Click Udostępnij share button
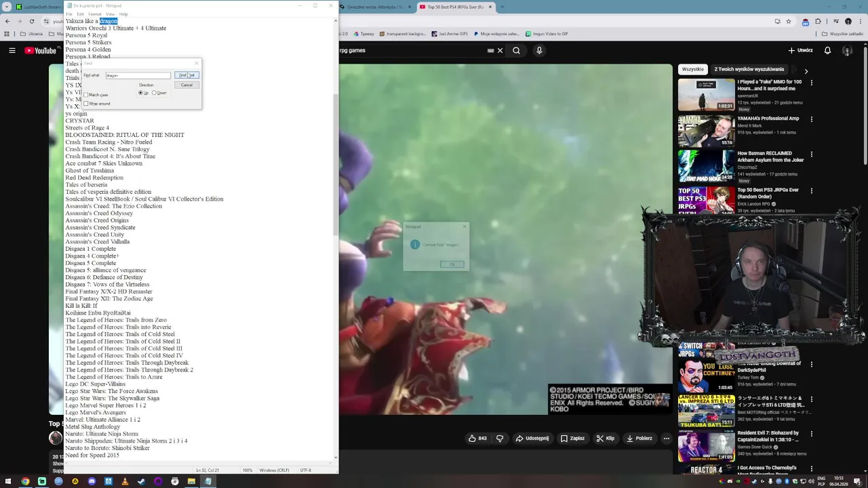The width and height of the screenshot is (868, 488). [x=532, y=439]
